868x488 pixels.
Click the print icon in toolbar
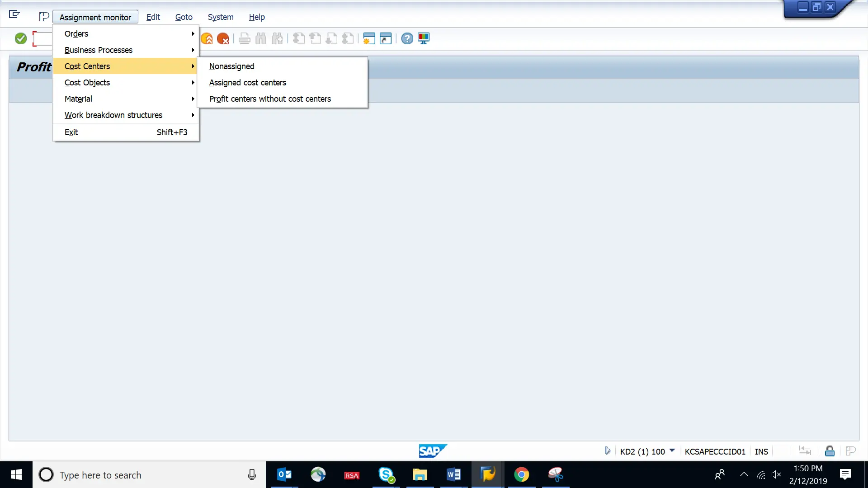pyautogui.click(x=244, y=39)
